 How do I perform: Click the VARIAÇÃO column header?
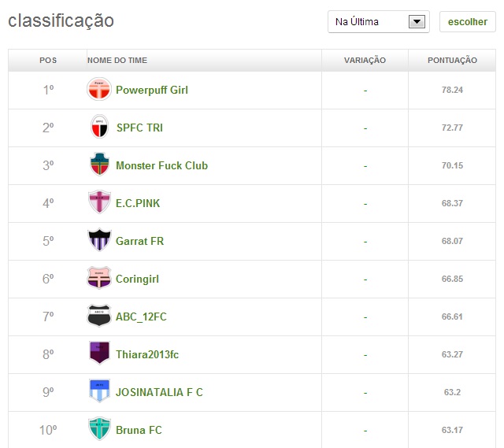pos(365,61)
